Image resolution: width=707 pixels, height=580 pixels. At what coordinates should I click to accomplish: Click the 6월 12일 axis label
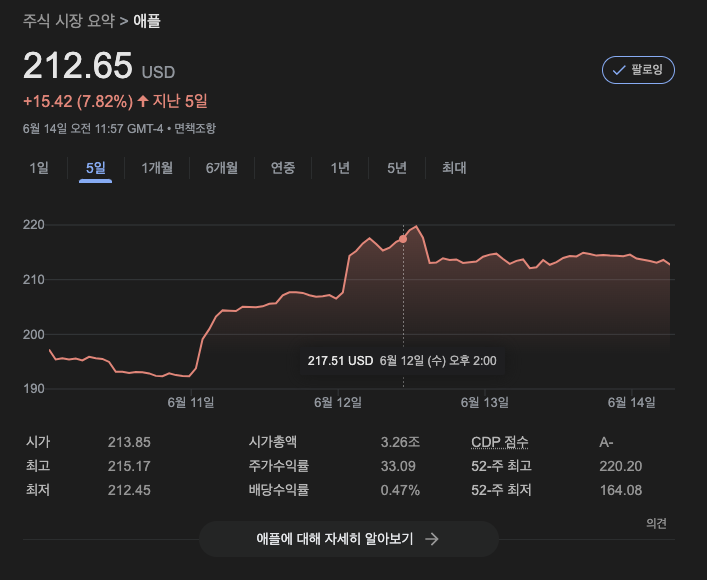338,402
